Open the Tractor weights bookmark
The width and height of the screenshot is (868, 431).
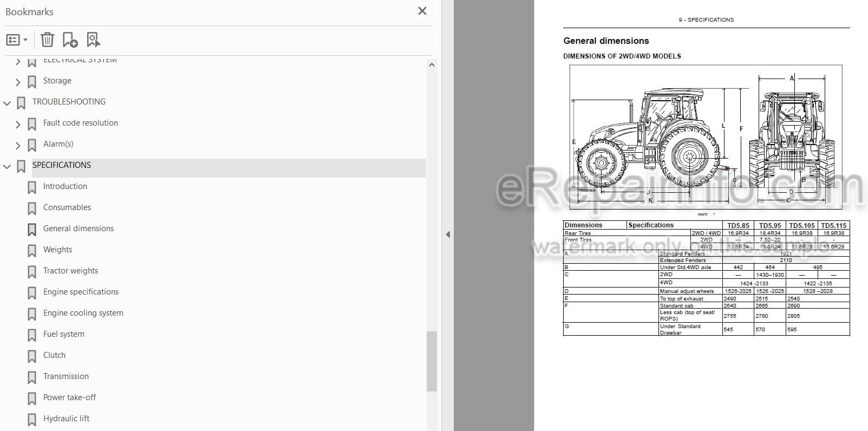pyautogui.click(x=70, y=271)
